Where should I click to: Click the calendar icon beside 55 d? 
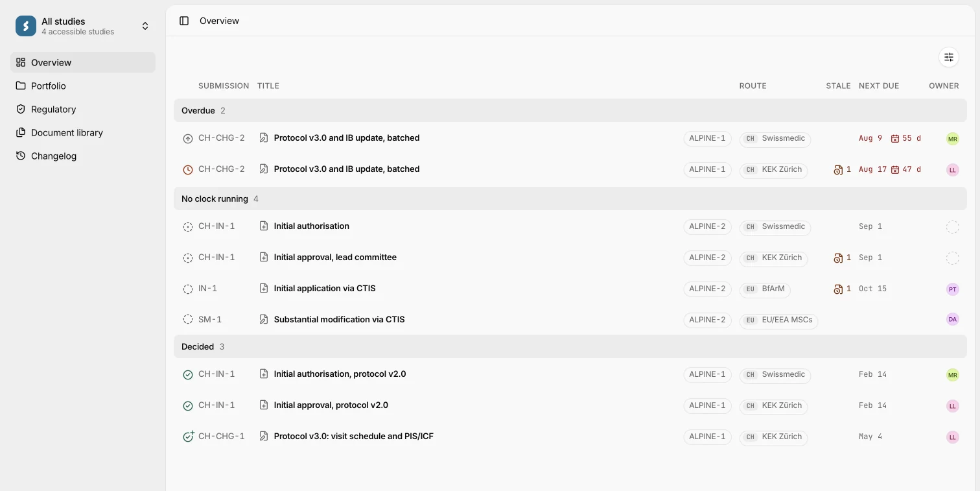pos(895,138)
